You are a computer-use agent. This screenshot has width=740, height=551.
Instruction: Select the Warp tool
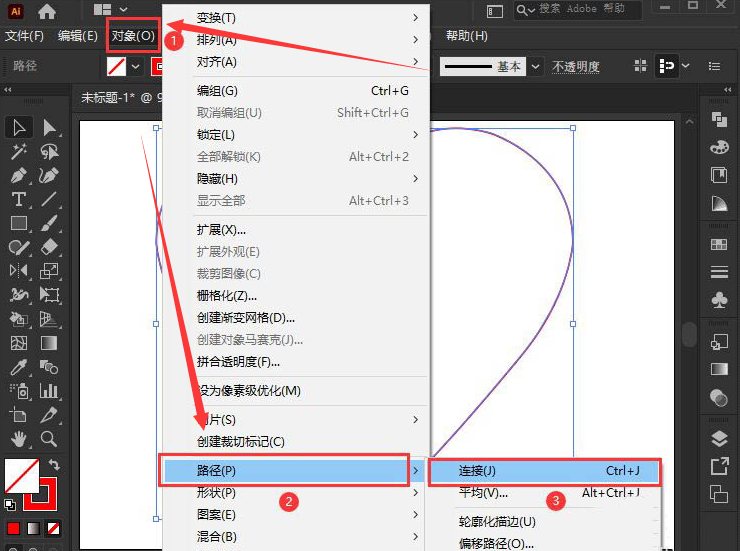pos(19,295)
